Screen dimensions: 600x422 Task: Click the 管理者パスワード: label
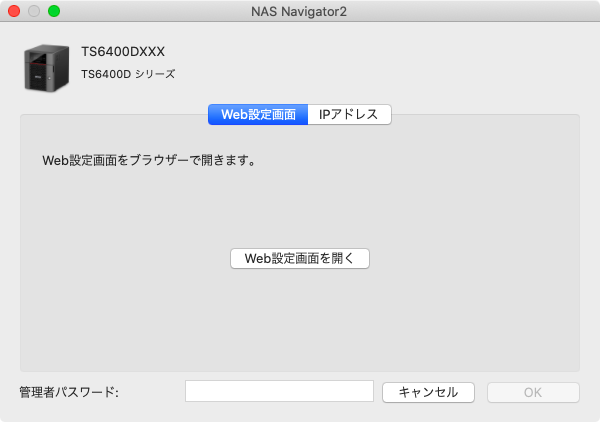[69, 392]
